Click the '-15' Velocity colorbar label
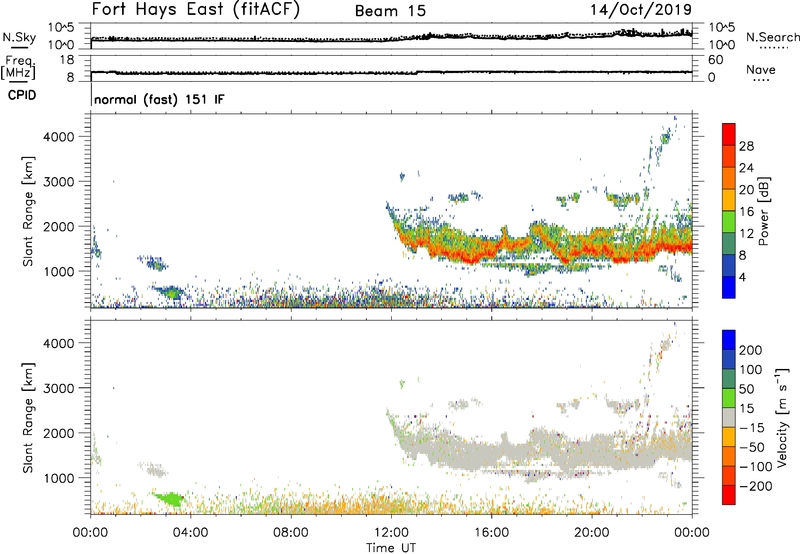The width and height of the screenshot is (800, 554). (x=752, y=428)
